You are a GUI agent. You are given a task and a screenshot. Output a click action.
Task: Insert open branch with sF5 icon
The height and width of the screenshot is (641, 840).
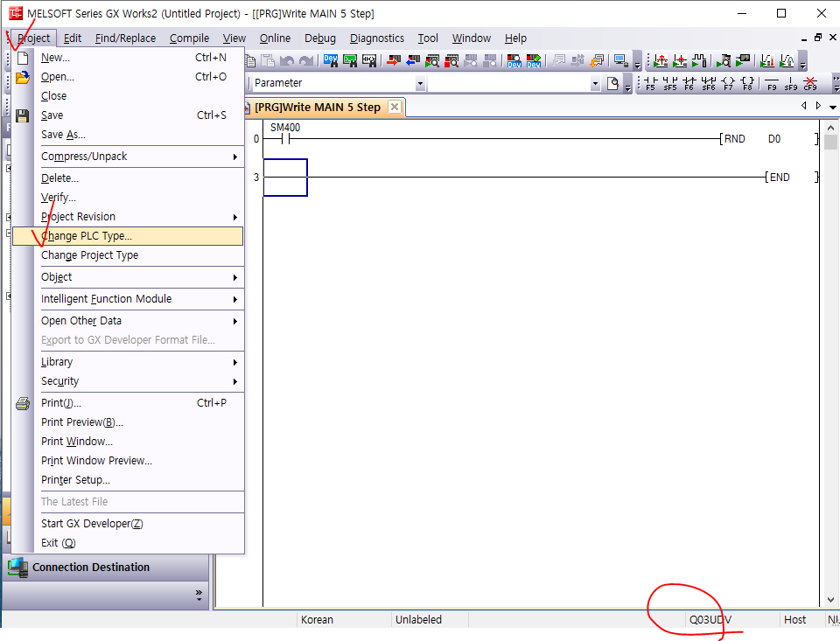[669, 83]
